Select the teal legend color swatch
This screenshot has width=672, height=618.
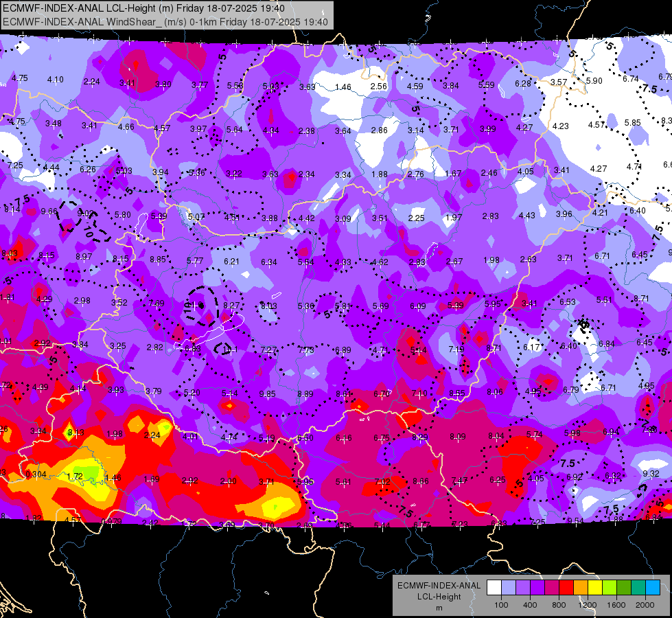pyautogui.click(x=638, y=588)
